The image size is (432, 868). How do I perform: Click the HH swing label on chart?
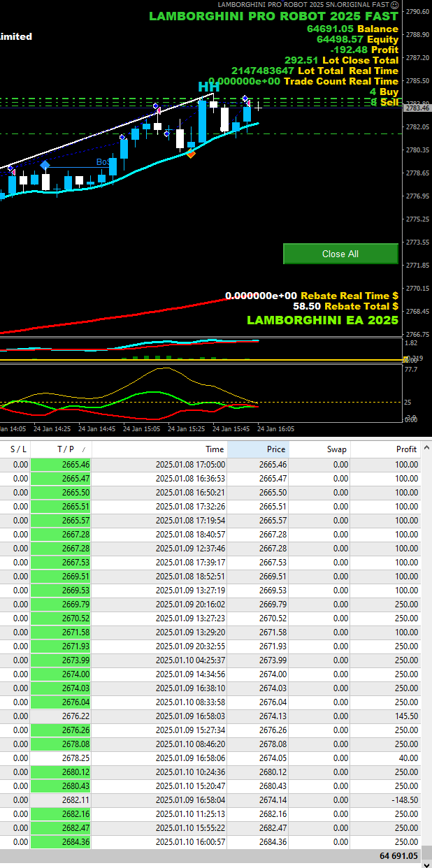(x=208, y=87)
